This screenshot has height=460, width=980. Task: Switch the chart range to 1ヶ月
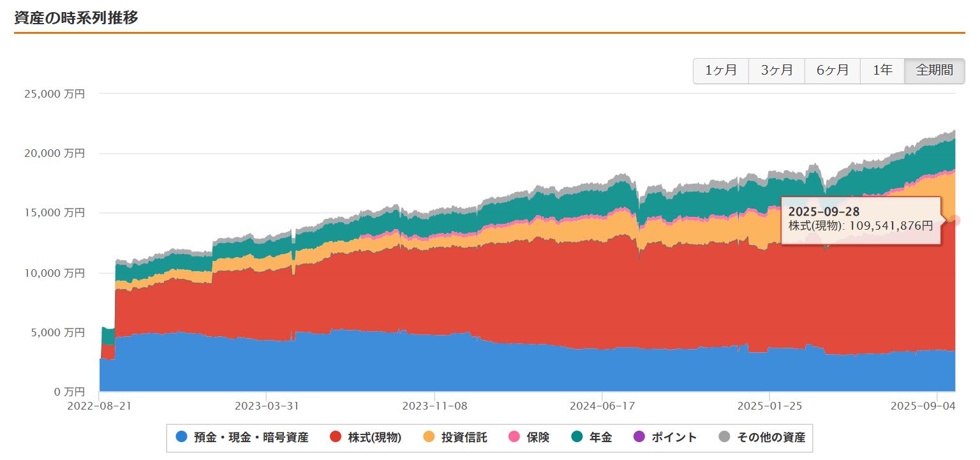click(721, 71)
